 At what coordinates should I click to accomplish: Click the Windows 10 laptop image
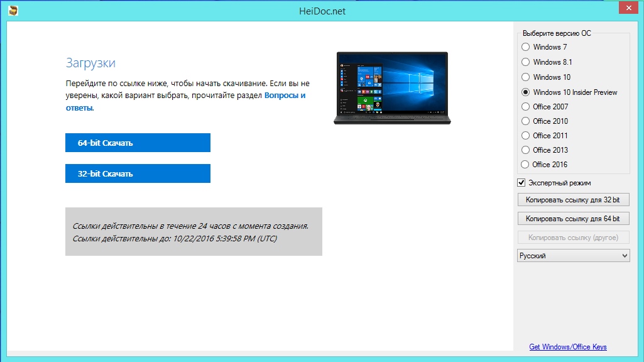coord(392,88)
